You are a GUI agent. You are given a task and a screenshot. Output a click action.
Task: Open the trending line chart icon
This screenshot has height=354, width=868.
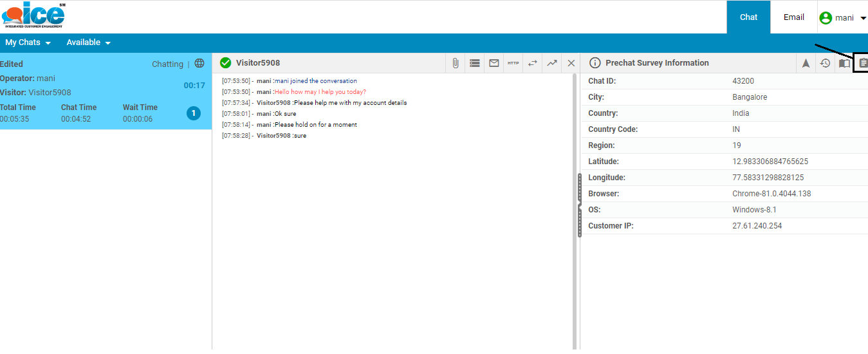point(552,63)
